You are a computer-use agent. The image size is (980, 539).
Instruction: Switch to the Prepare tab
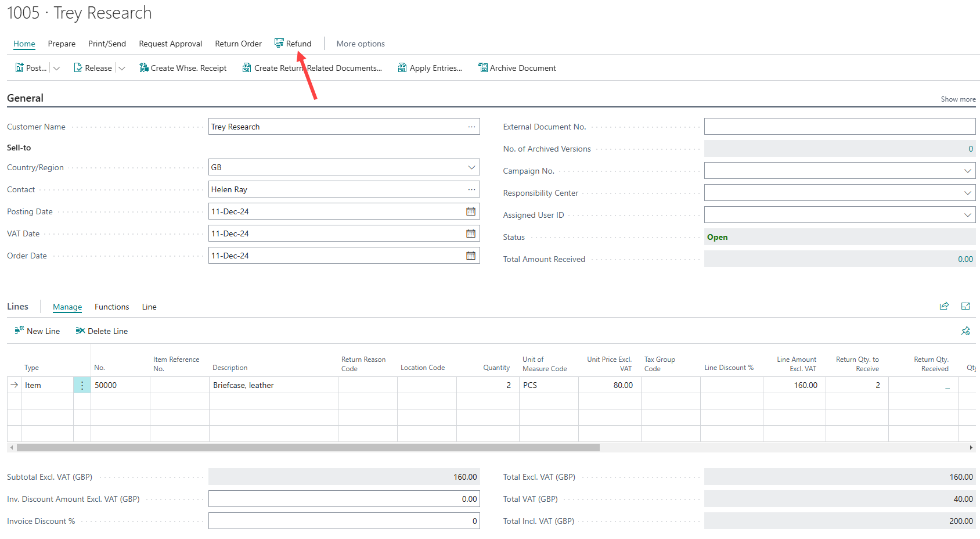62,44
